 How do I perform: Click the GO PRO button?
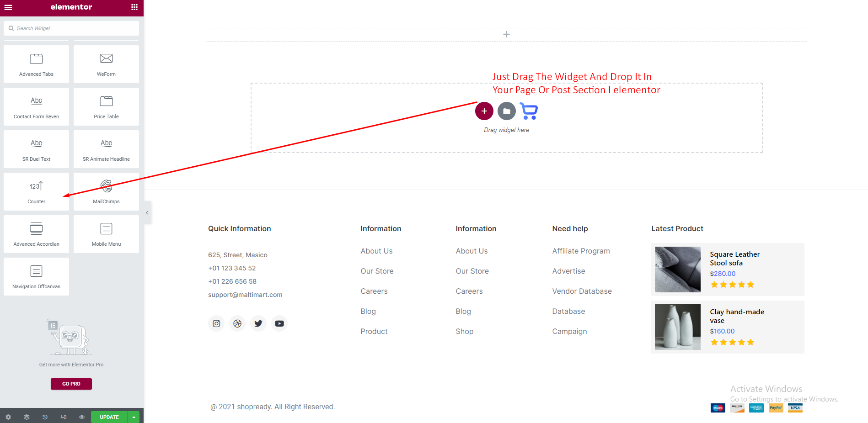pos(71,384)
